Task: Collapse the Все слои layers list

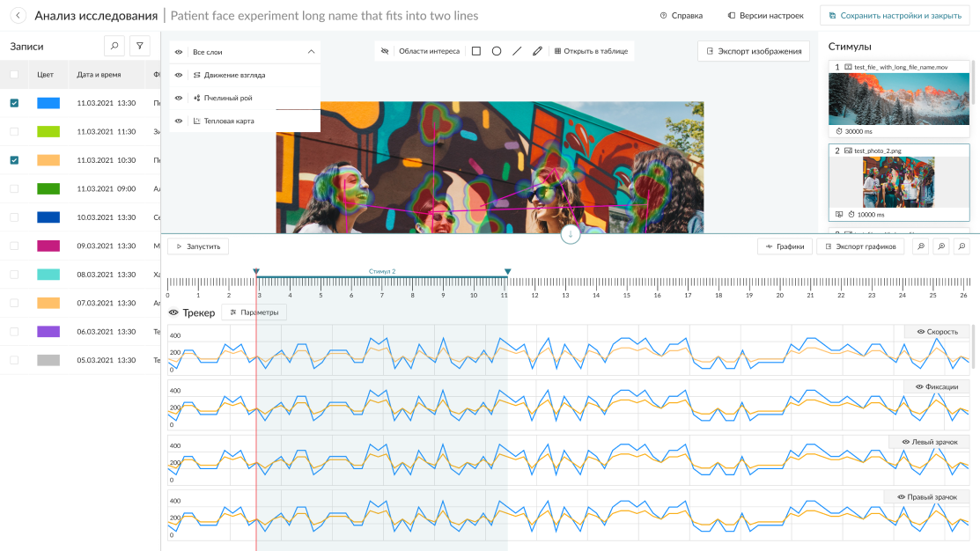Action: [x=311, y=52]
